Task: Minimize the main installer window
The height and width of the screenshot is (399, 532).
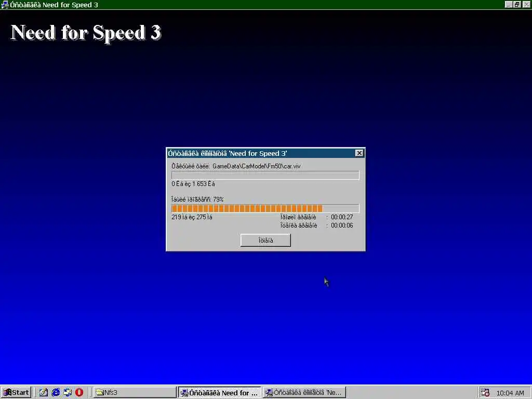Action: [x=508, y=4]
